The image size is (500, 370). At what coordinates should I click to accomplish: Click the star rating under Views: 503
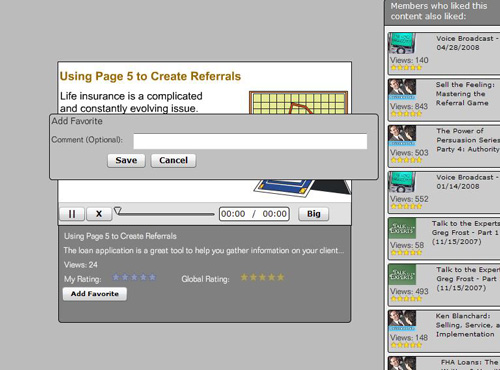pyautogui.click(x=406, y=160)
